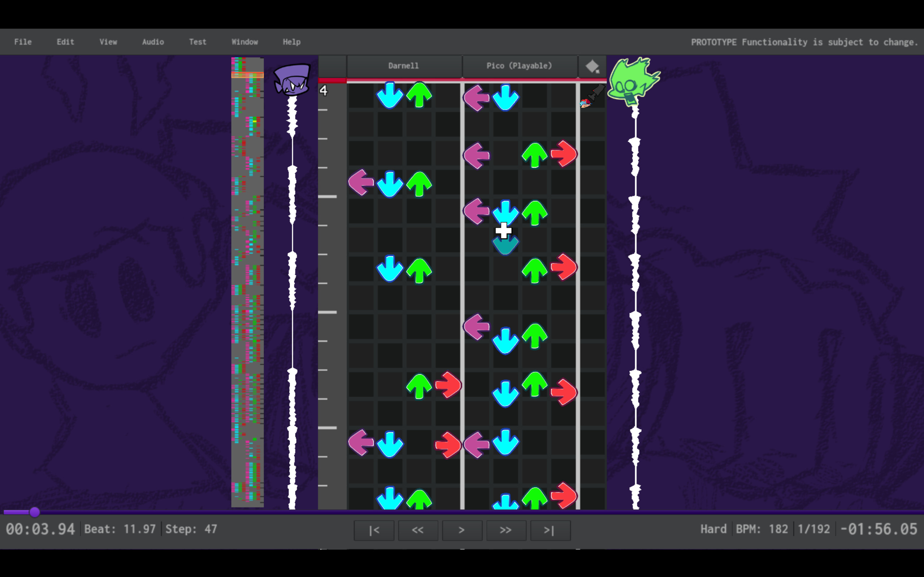Click the rewind (<<) button
924x577 pixels.
pos(418,530)
